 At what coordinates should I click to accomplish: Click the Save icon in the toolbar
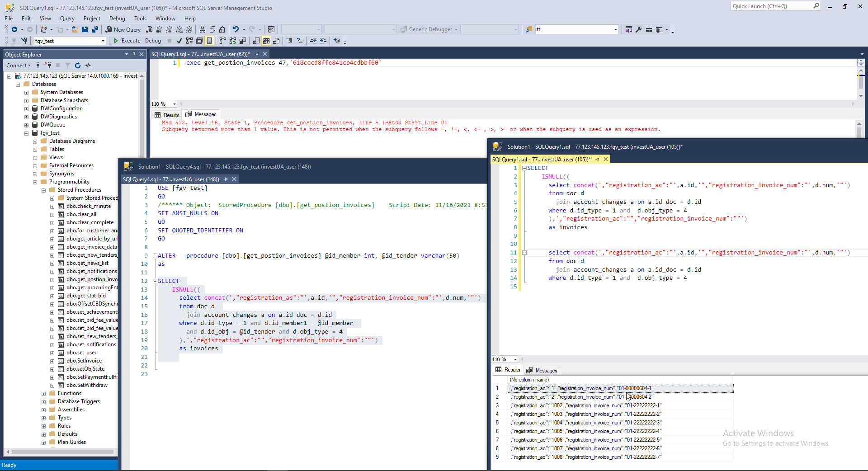[x=85, y=29]
